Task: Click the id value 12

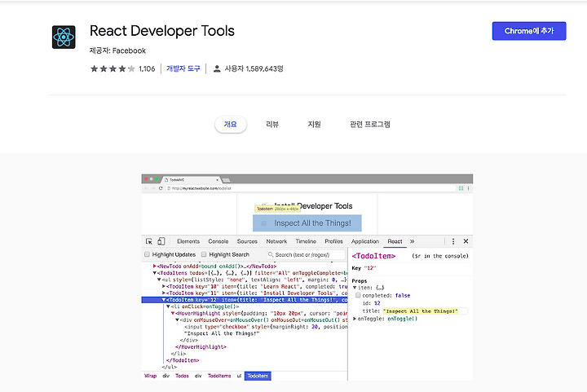Action: tap(377, 303)
